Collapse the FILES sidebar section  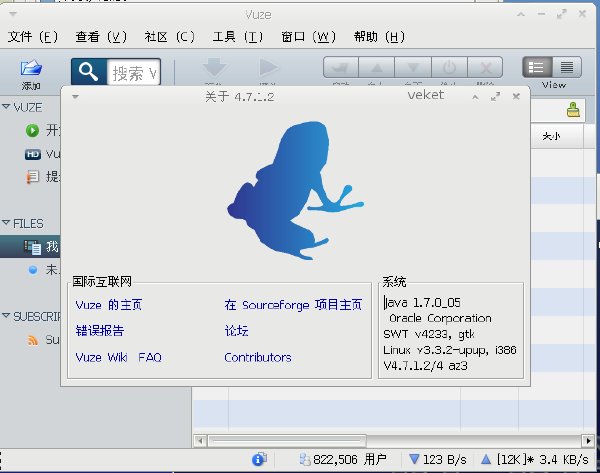coord(6,223)
